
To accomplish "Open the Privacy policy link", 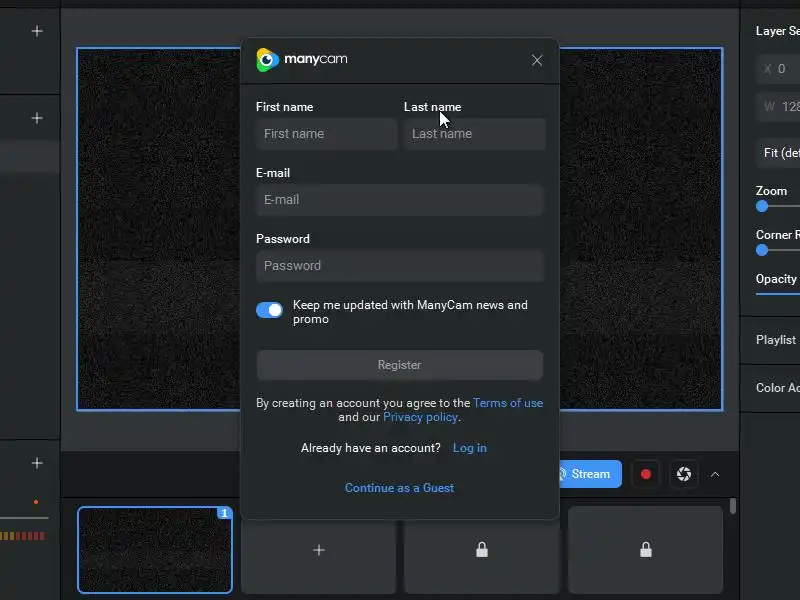I will [420, 417].
